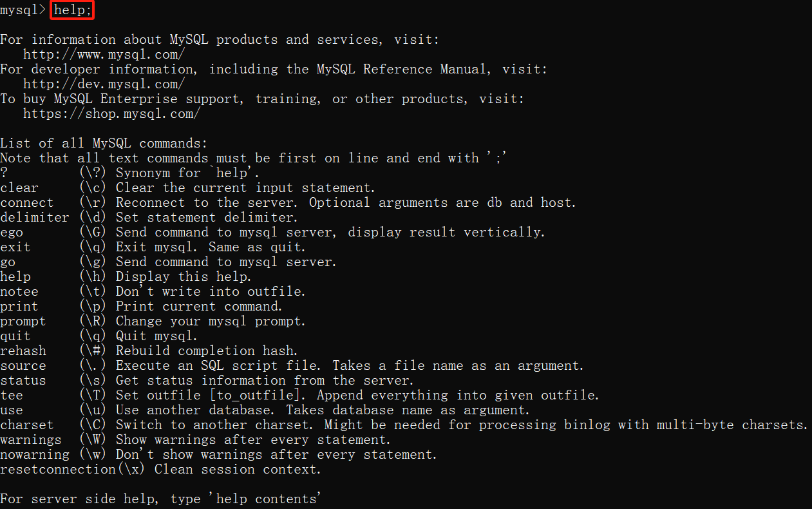Select the 'connect' command name

click(x=27, y=203)
